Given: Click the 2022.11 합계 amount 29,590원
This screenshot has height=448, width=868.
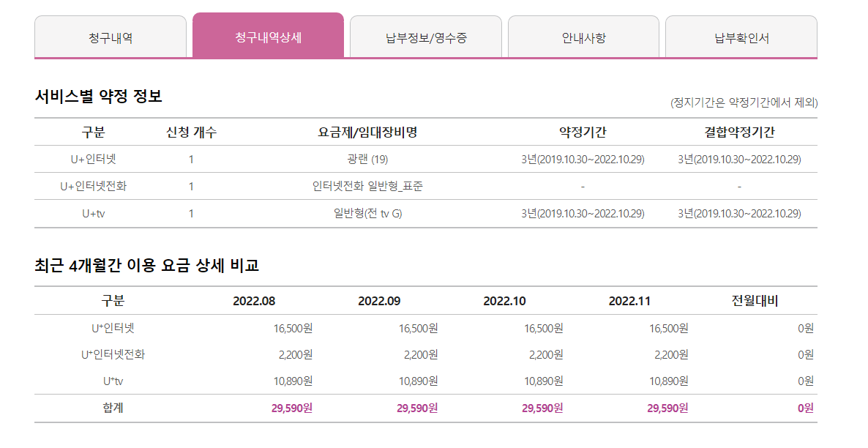Looking at the screenshot, I should pyautogui.click(x=667, y=408).
